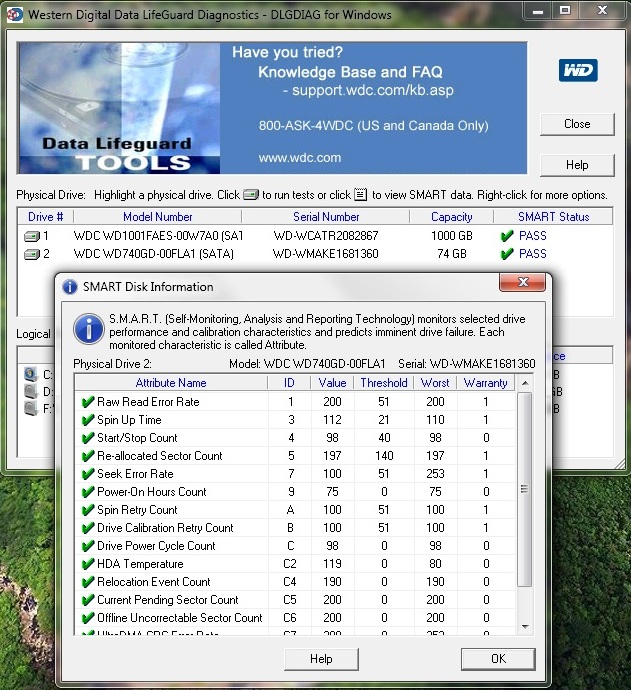This screenshot has height=690, width=631.
Task: Click the scroll down arrow in SMART list
Action: 525,627
